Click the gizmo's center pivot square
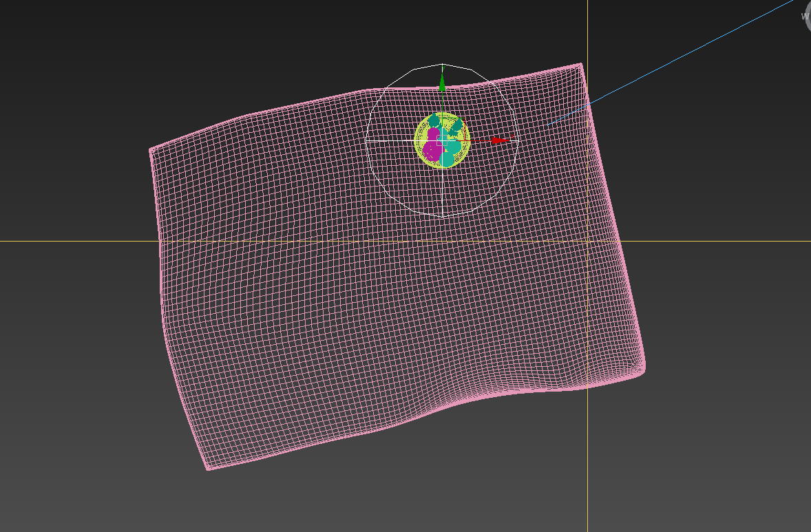 pyautogui.click(x=443, y=140)
